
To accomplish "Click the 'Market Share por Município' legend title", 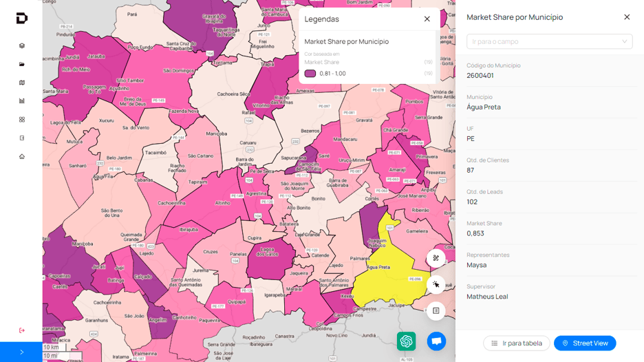I will click(x=346, y=41).
